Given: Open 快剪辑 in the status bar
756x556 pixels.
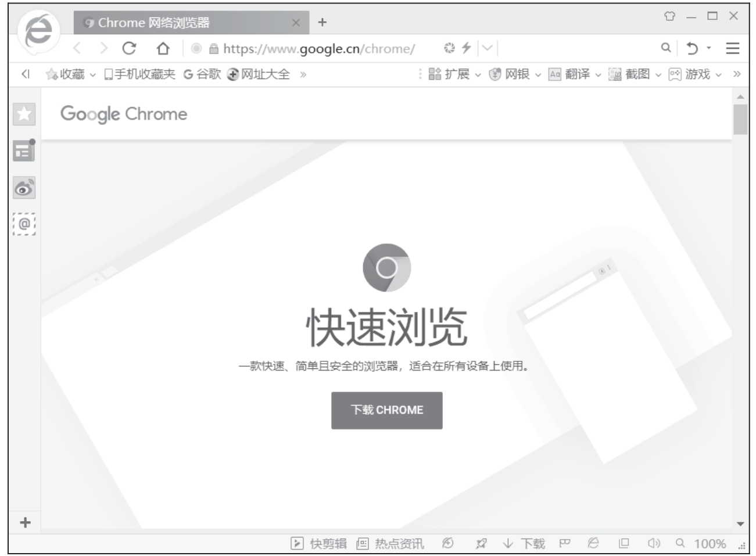Looking at the screenshot, I should (318, 544).
